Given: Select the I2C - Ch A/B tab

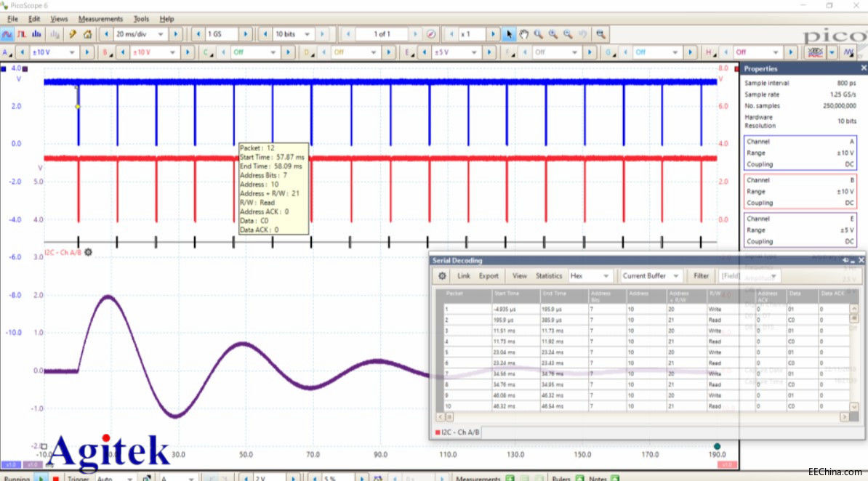Looking at the screenshot, I should [x=458, y=432].
